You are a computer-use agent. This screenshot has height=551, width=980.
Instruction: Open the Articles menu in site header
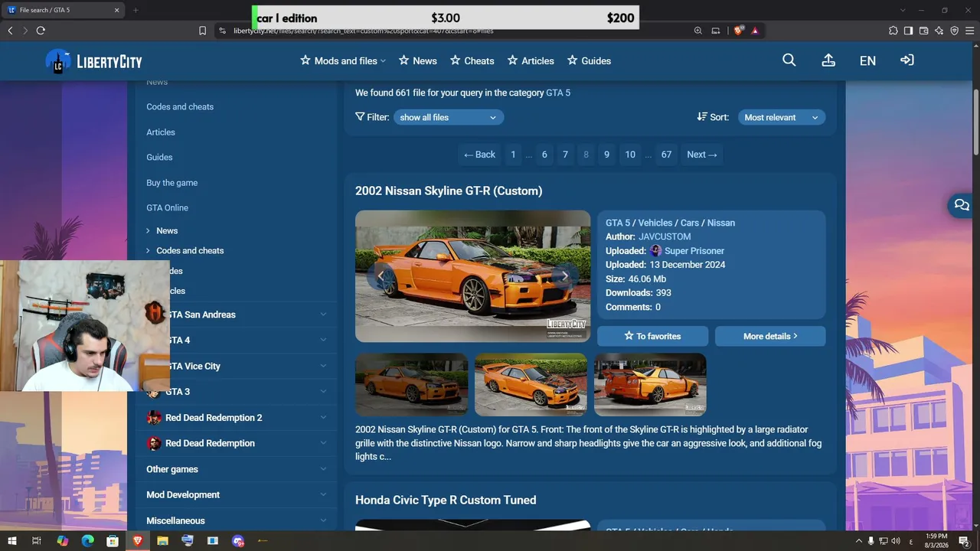coord(530,60)
